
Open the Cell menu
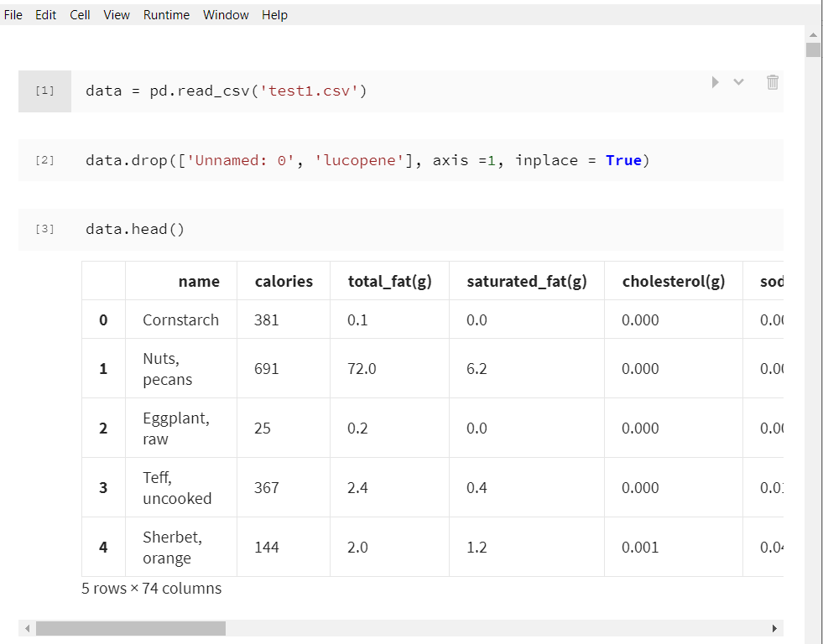(81, 15)
